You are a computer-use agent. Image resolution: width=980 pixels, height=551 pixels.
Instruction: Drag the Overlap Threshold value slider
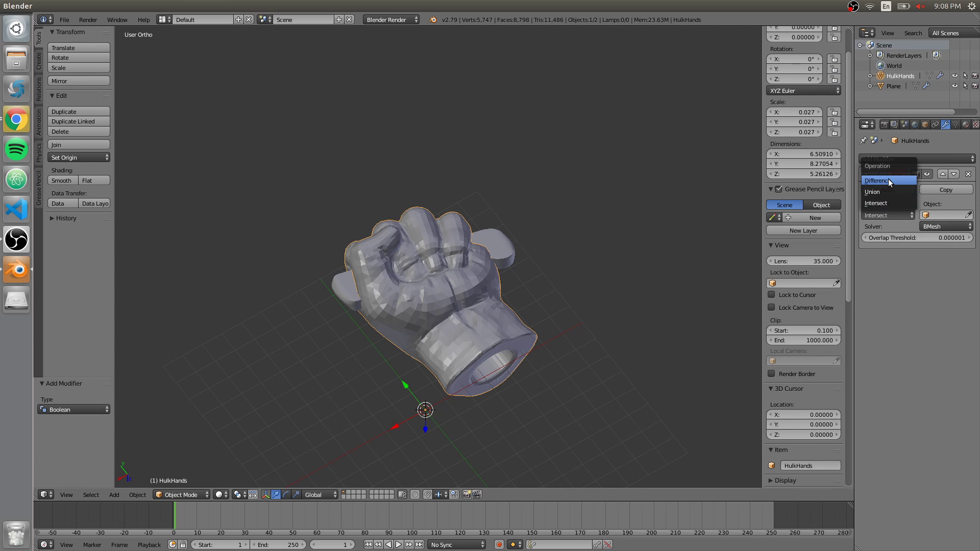(917, 237)
